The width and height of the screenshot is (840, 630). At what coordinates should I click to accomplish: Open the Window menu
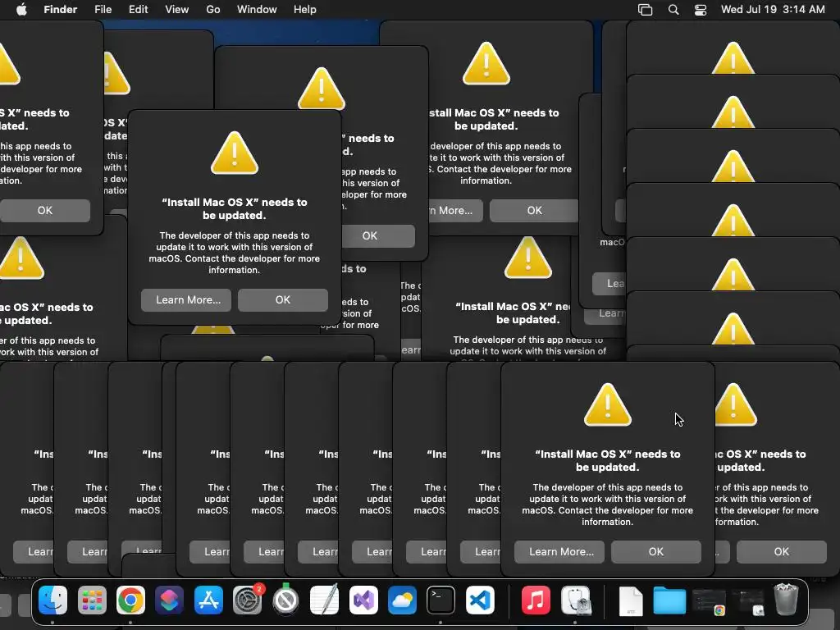click(x=257, y=10)
